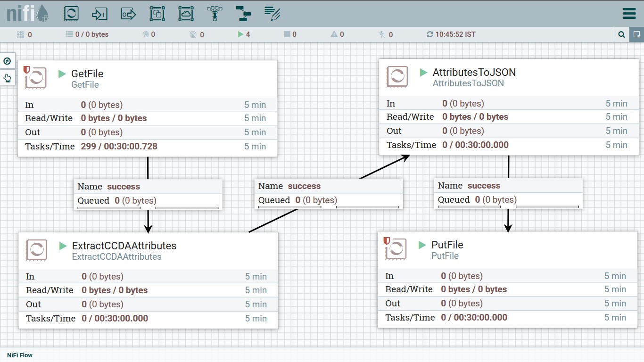The height and width of the screenshot is (362, 644).
Task: Click the active threads status icon
Action: tap(20, 34)
